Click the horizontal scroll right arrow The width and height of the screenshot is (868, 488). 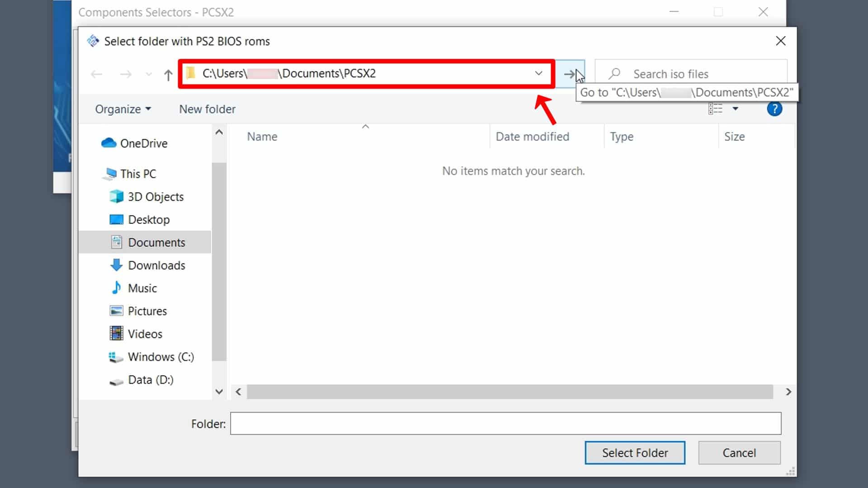pyautogui.click(x=788, y=392)
